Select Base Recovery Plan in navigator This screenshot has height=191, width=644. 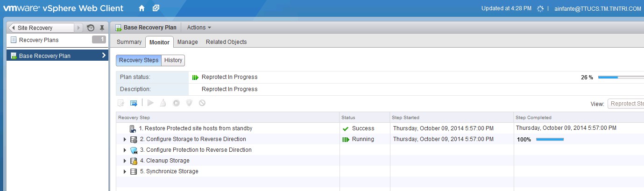[58, 56]
